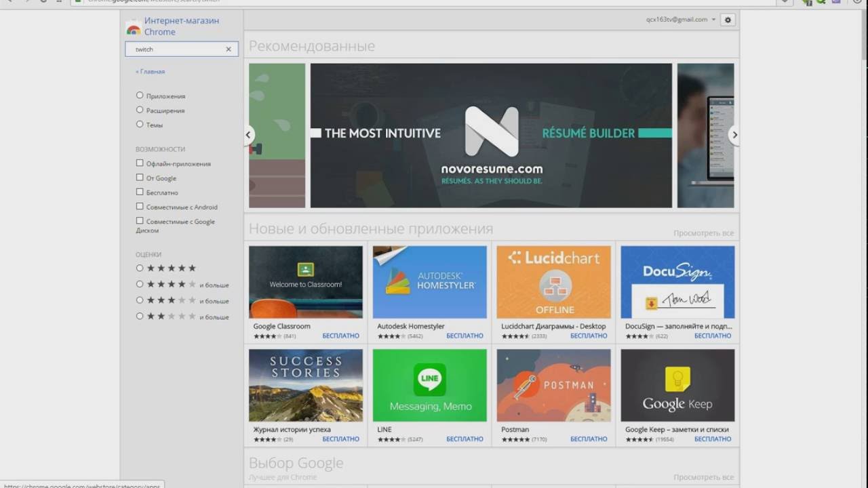Viewport: 868px width, 488px height.
Task: Click БЕСПЛАТНО button under Google Keep
Action: (x=713, y=439)
